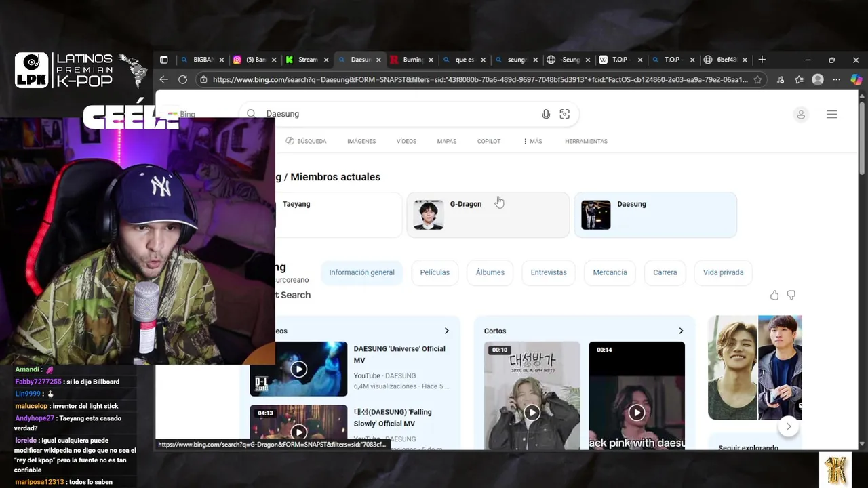Open the tab actions menu icon

point(163,60)
